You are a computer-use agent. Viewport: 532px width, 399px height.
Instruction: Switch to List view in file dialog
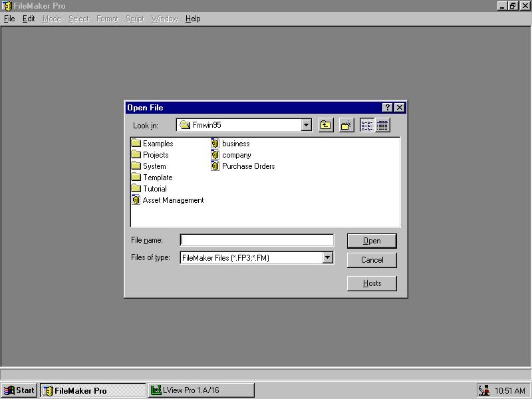point(368,125)
